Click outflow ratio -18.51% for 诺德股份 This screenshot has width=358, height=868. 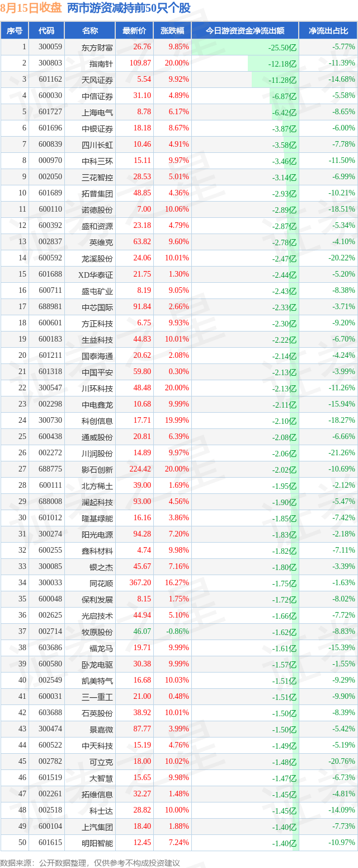(342, 209)
